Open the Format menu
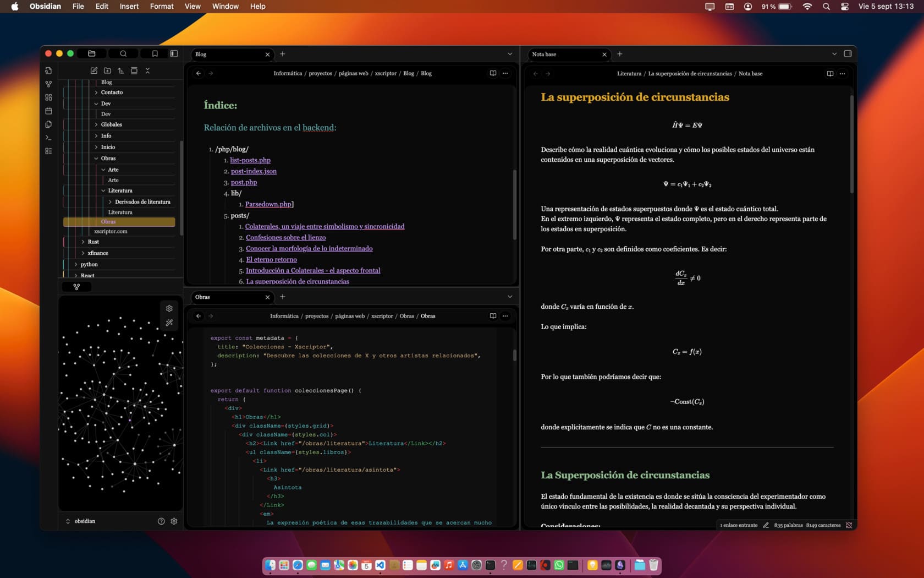This screenshot has width=924, height=578. pyautogui.click(x=162, y=7)
